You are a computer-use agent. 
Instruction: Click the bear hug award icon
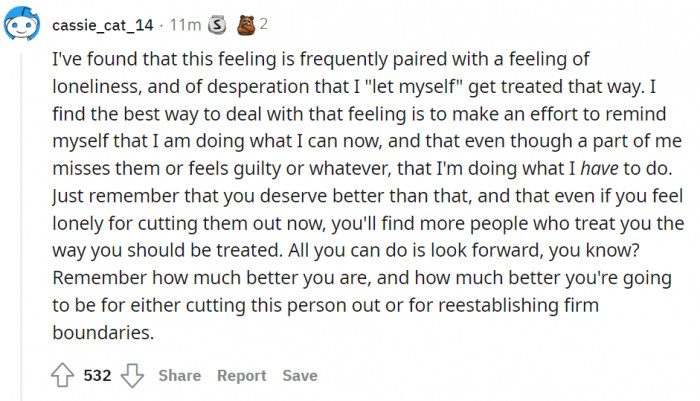pos(246,25)
